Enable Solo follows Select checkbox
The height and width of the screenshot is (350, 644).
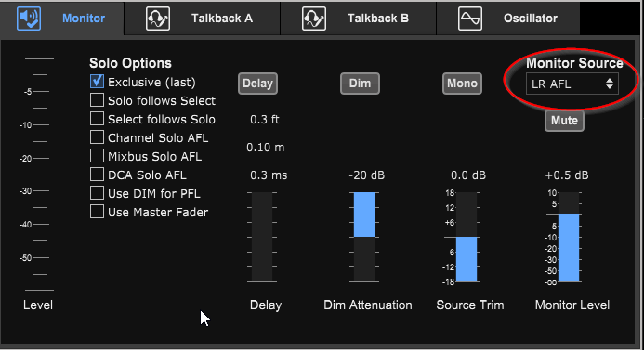point(97,99)
